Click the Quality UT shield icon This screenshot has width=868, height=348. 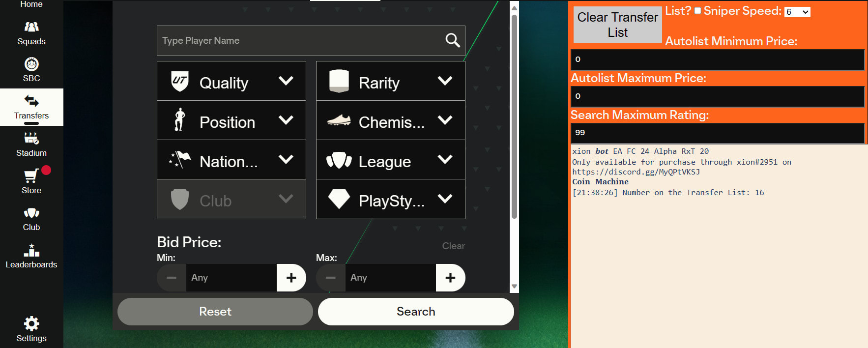click(x=180, y=81)
